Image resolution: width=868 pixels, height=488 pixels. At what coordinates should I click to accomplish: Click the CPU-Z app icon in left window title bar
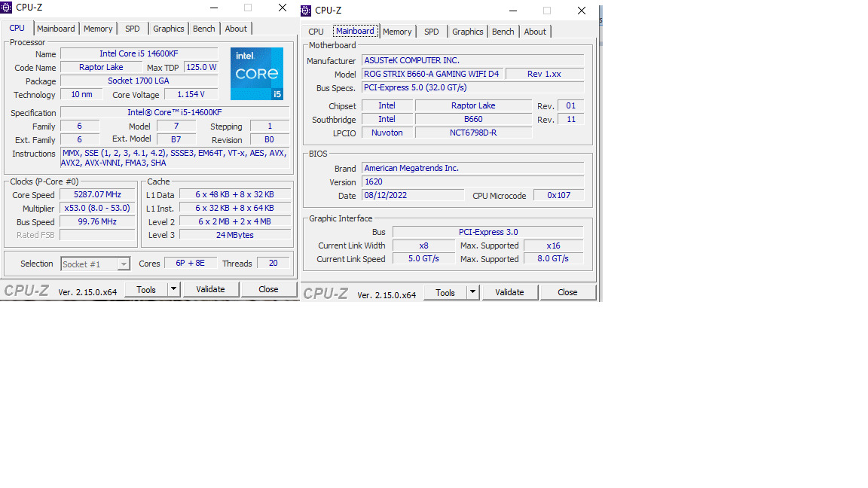(x=6, y=8)
